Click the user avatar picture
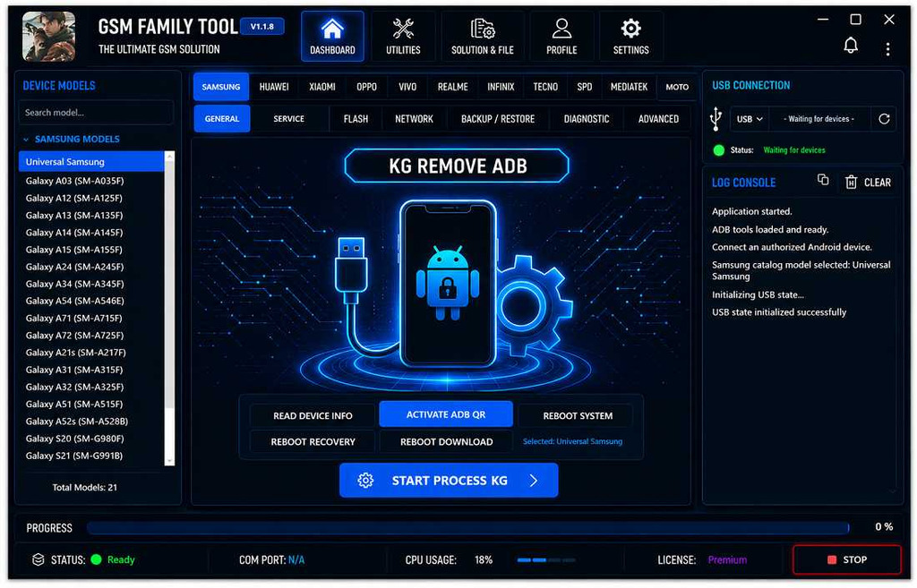 [x=48, y=36]
